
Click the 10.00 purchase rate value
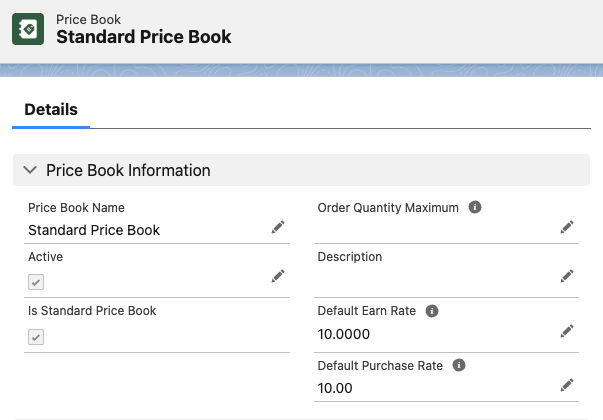(335, 387)
